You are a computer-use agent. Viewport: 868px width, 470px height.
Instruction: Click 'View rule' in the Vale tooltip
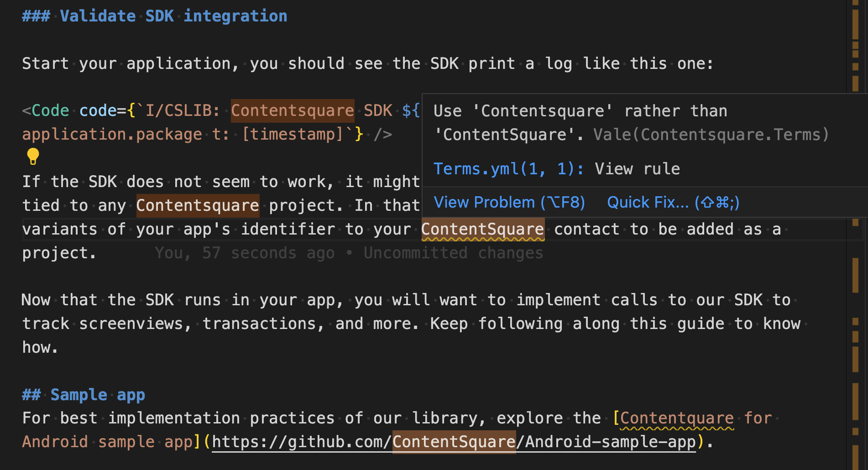click(x=637, y=168)
